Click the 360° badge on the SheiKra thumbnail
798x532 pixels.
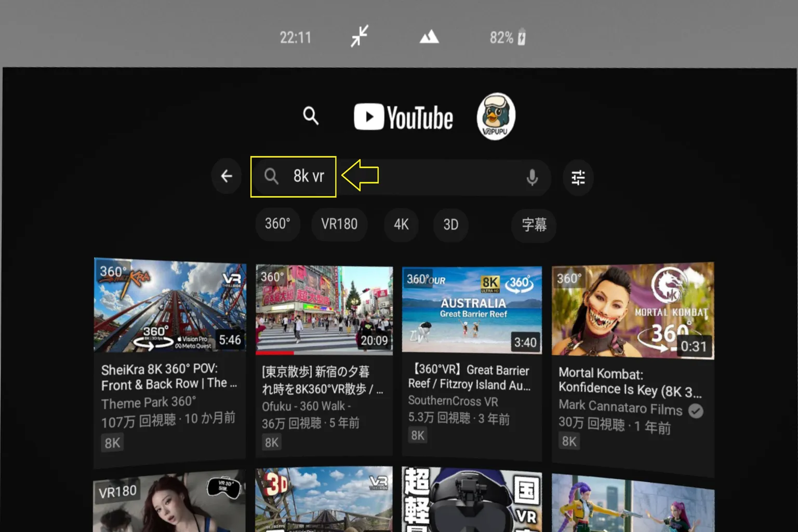112,271
